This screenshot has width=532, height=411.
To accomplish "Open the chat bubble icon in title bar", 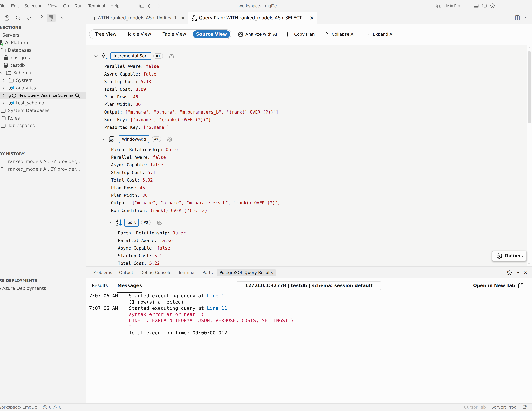I will coord(484,6).
